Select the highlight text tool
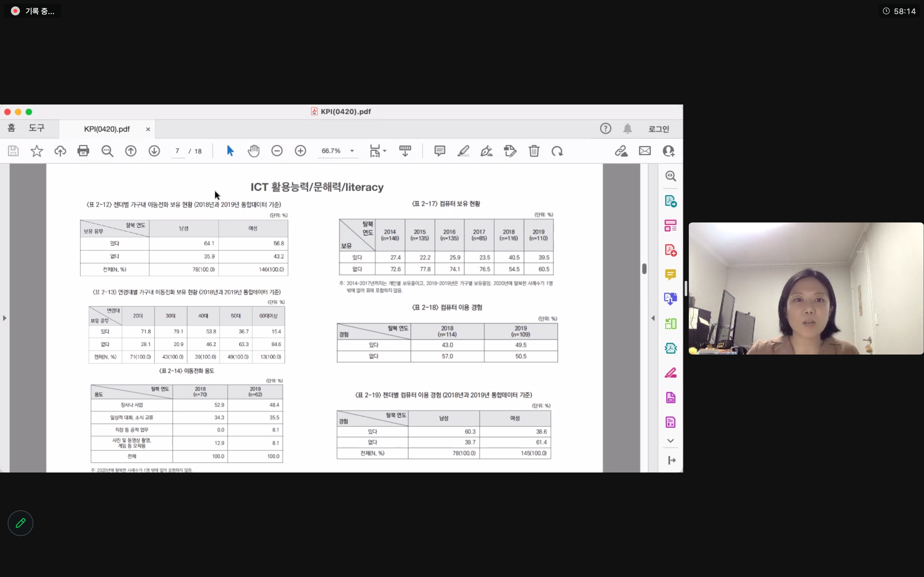The height and width of the screenshot is (577, 924). [x=463, y=151]
